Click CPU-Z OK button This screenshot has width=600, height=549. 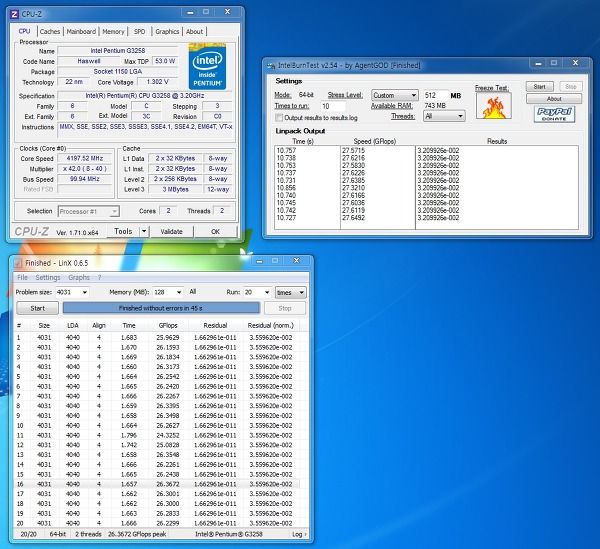coord(215,231)
